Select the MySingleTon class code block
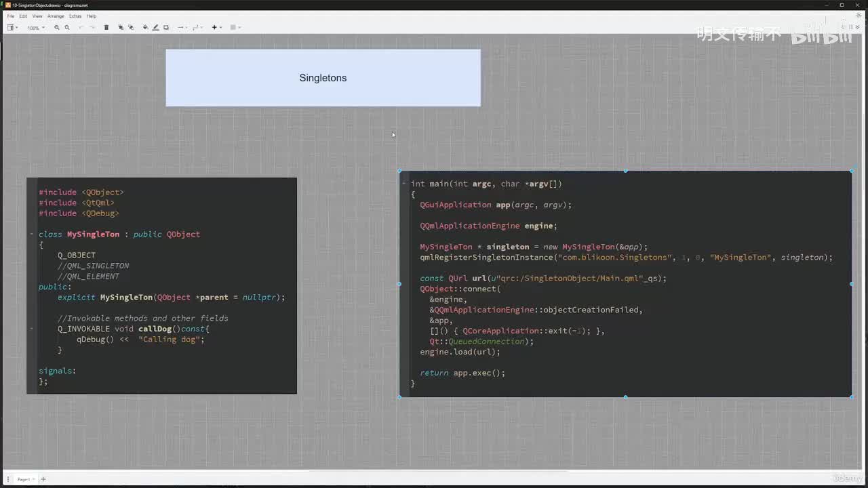This screenshot has width=868, height=488. pyautogui.click(x=161, y=285)
